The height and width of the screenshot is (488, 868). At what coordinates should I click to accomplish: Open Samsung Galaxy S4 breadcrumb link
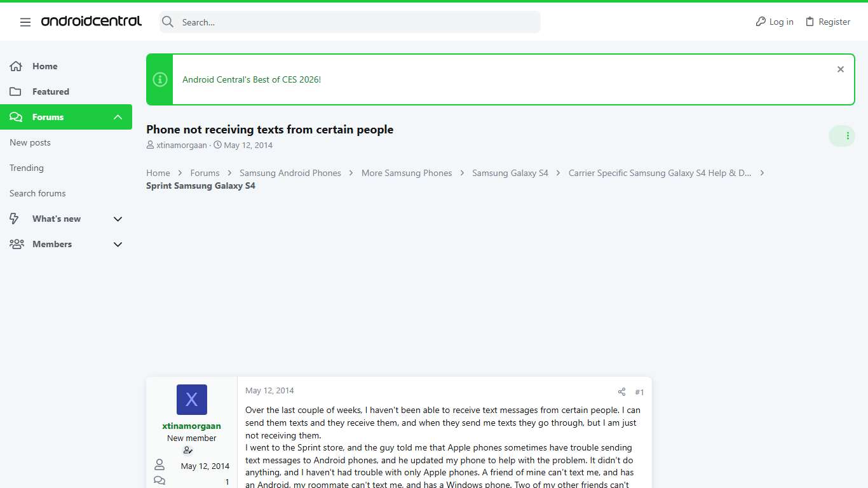point(510,173)
